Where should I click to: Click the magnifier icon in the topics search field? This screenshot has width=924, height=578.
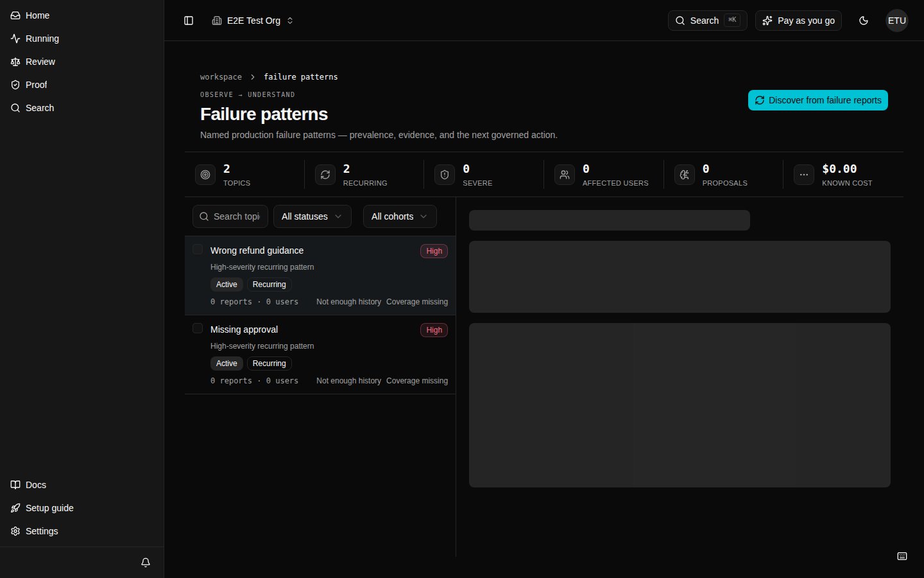pos(204,216)
